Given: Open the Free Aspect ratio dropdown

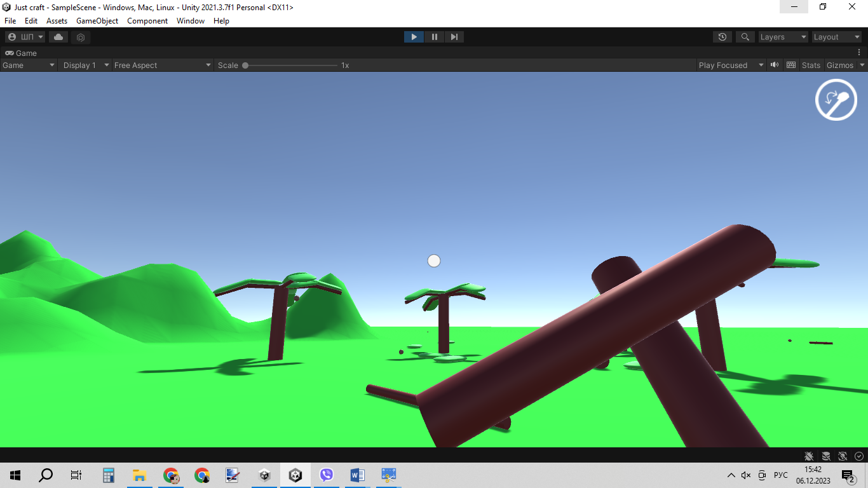Looking at the screenshot, I should click(x=162, y=65).
